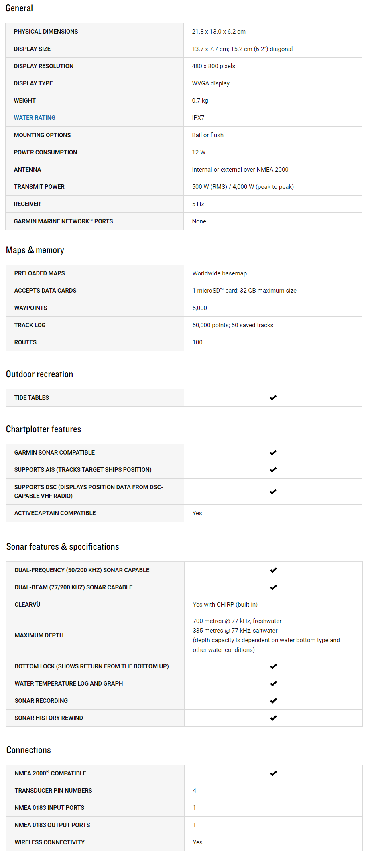Click the Water Temperature Log checkmark
The image size is (368, 868).
point(274,684)
